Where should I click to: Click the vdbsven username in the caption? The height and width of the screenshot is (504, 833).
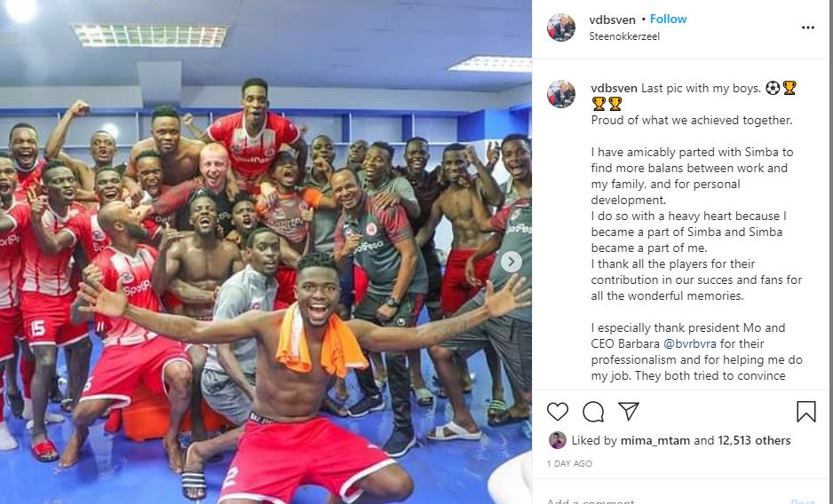tap(614, 88)
